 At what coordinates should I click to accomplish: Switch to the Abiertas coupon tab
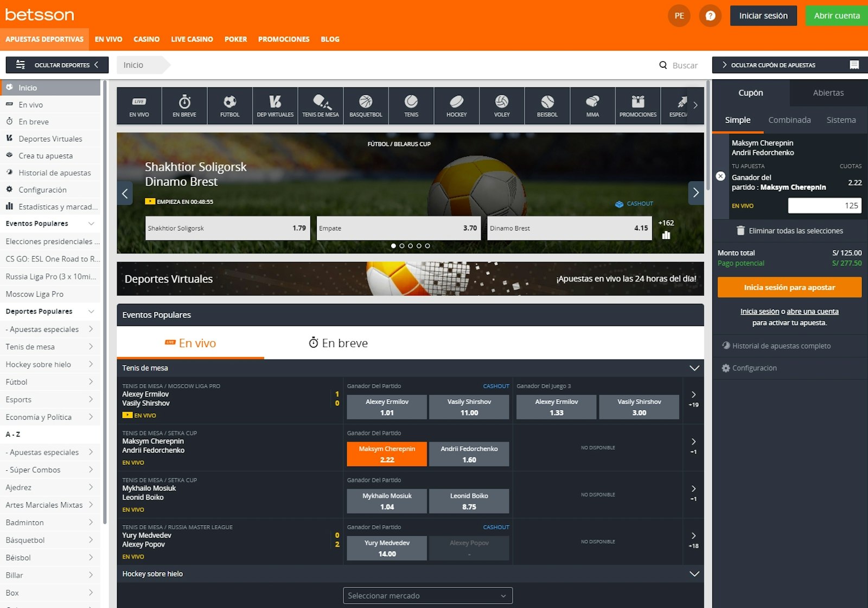click(x=827, y=93)
